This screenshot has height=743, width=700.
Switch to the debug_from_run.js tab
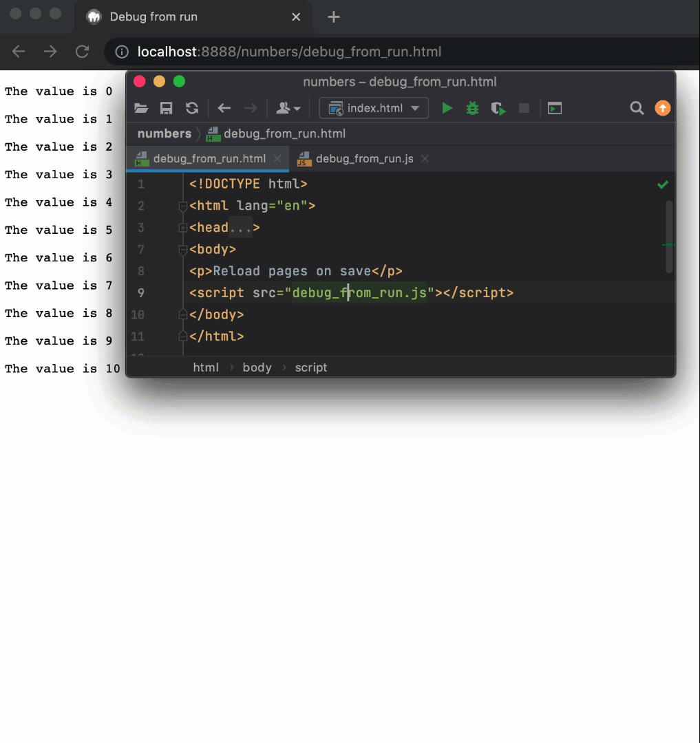(x=364, y=159)
